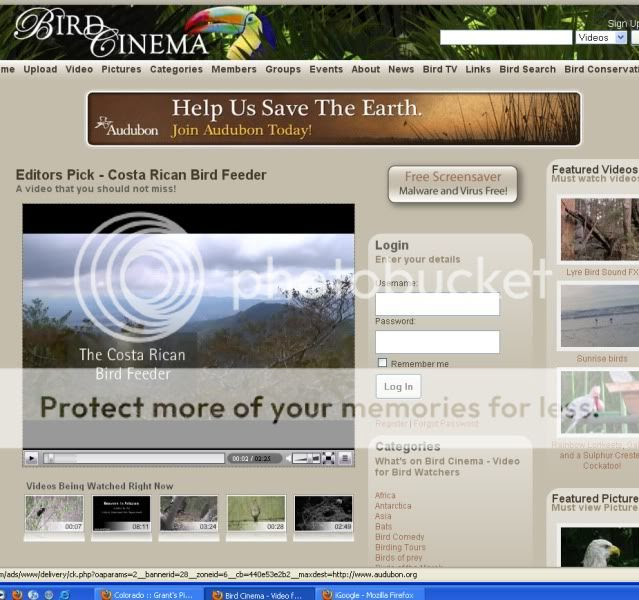639x600 pixels.
Task: Focus the Username input field
Action: [x=437, y=304]
